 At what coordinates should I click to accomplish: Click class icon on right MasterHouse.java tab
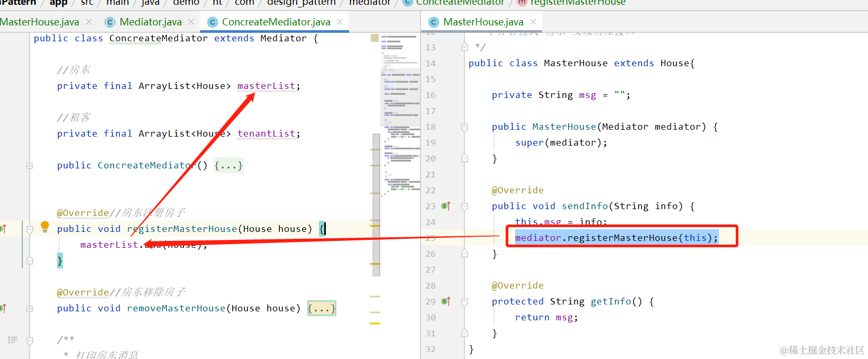coord(434,22)
